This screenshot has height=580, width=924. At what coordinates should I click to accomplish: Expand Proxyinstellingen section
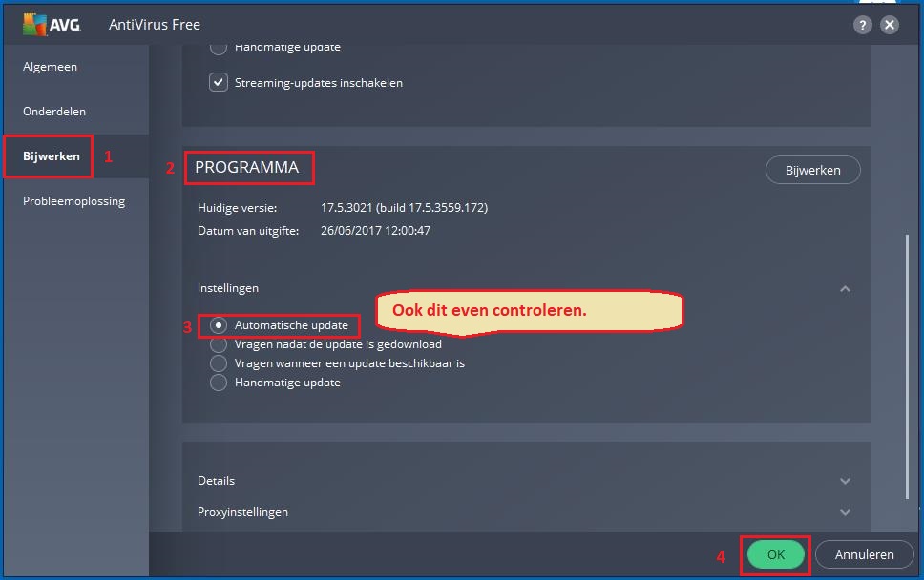845,512
